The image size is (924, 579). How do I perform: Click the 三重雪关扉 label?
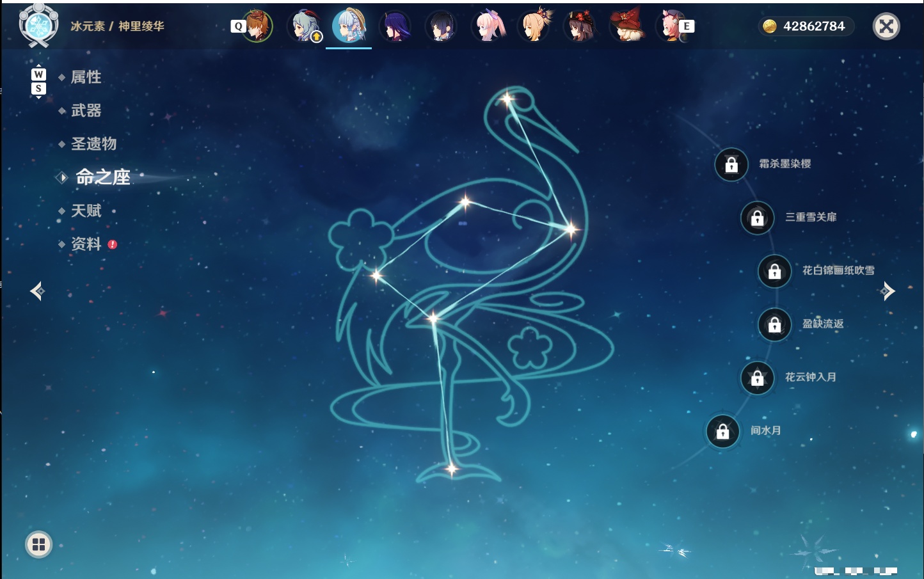click(x=811, y=217)
